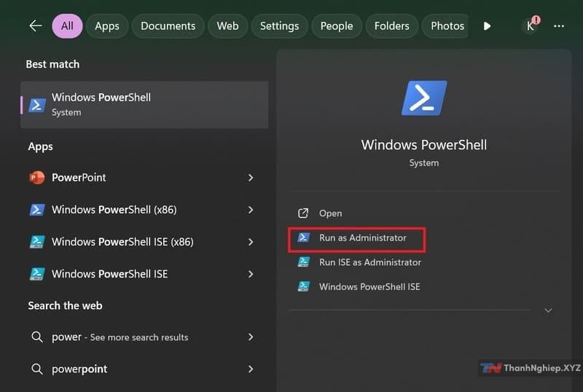Click the Run ISE as Administrator icon
583x392 pixels.
coord(303,262)
